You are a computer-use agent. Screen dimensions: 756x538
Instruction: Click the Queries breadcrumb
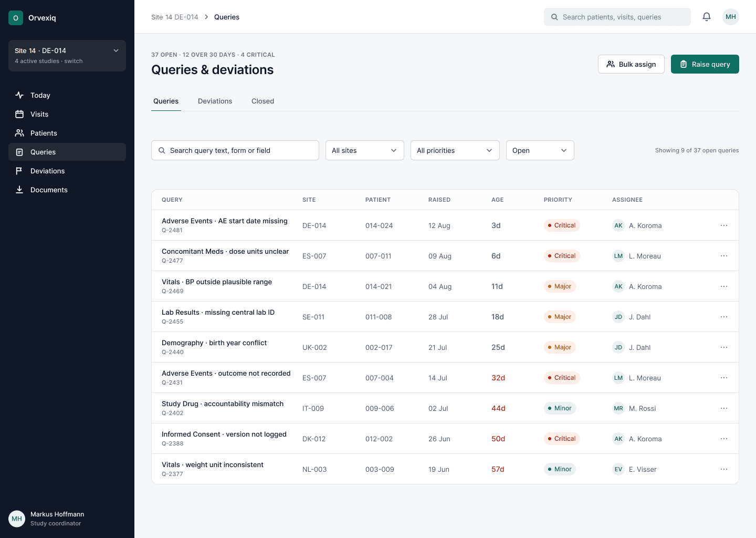tap(227, 17)
